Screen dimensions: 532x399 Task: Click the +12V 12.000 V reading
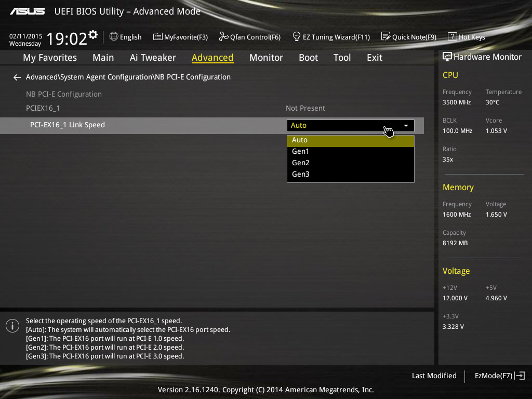coord(455,298)
